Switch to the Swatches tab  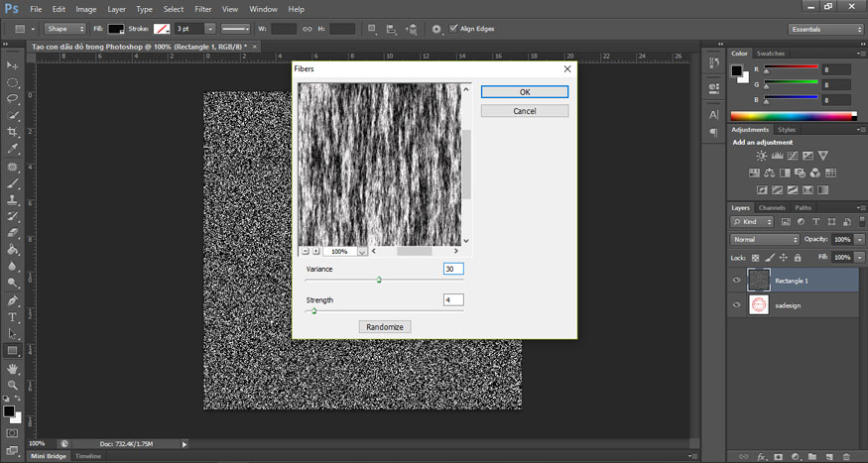coord(771,54)
